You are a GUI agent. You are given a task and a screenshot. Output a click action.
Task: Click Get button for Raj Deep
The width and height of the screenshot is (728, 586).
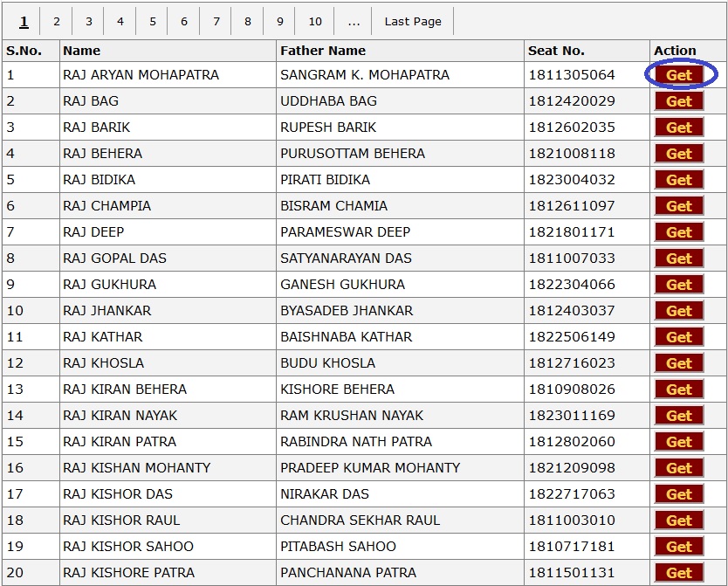[x=679, y=231]
